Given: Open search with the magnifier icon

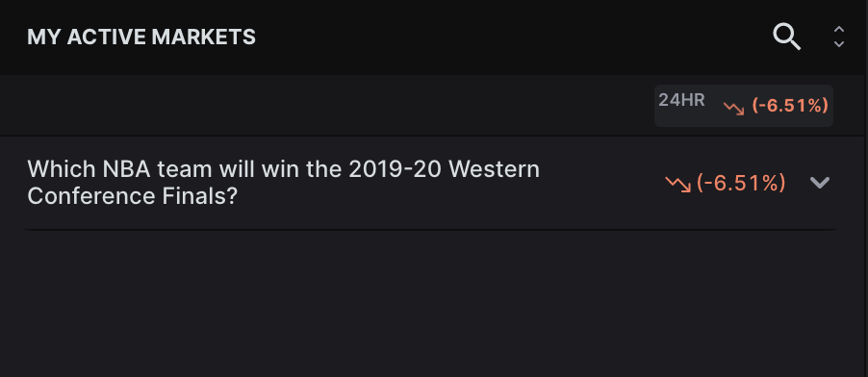Looking at the screenshot, I should click(x=786, y=38).
